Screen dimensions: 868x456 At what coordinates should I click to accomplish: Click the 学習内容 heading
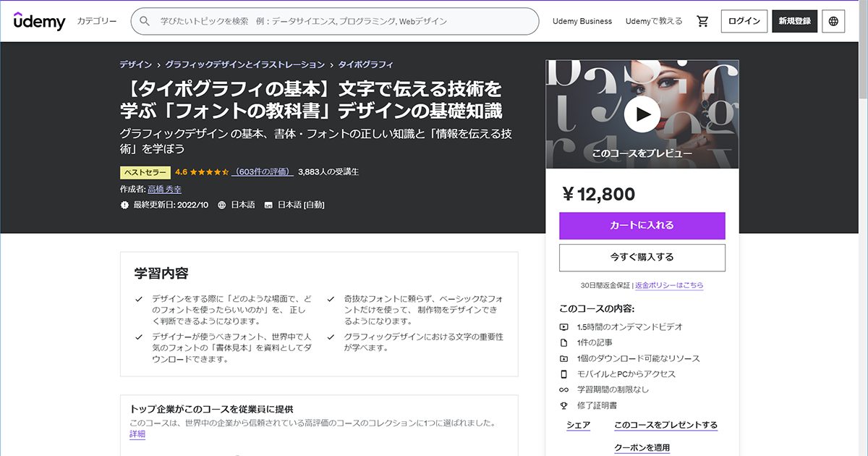coord(161,274)
